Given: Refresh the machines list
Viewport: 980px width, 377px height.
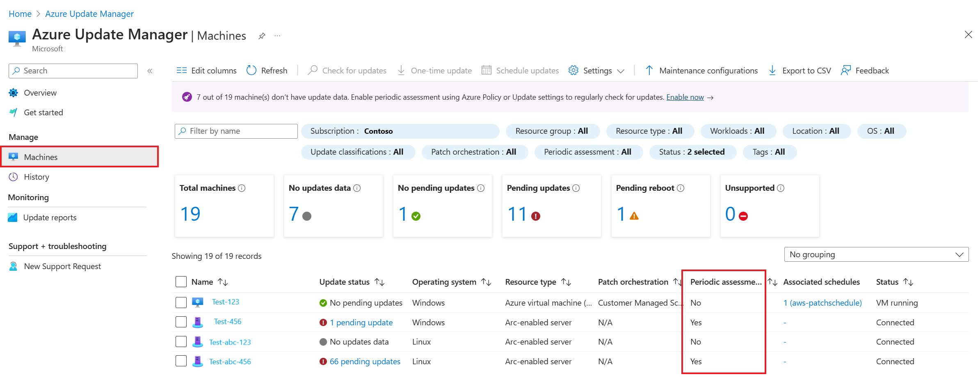Looking at the screenshot, I should click(267, 70).
